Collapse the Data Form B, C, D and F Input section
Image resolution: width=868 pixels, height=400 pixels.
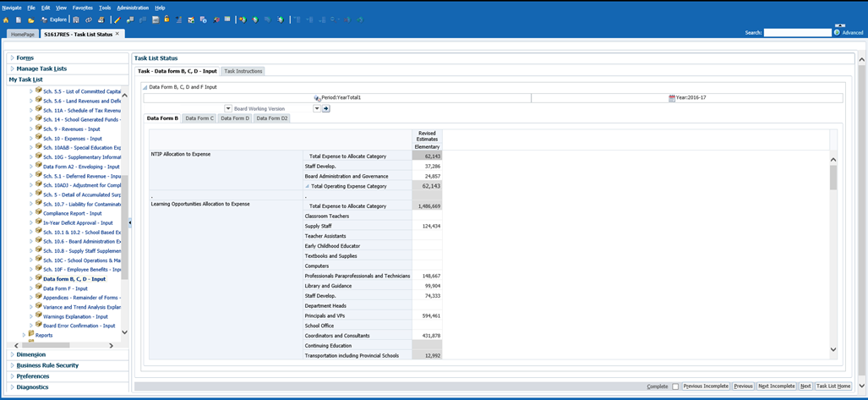145,87
